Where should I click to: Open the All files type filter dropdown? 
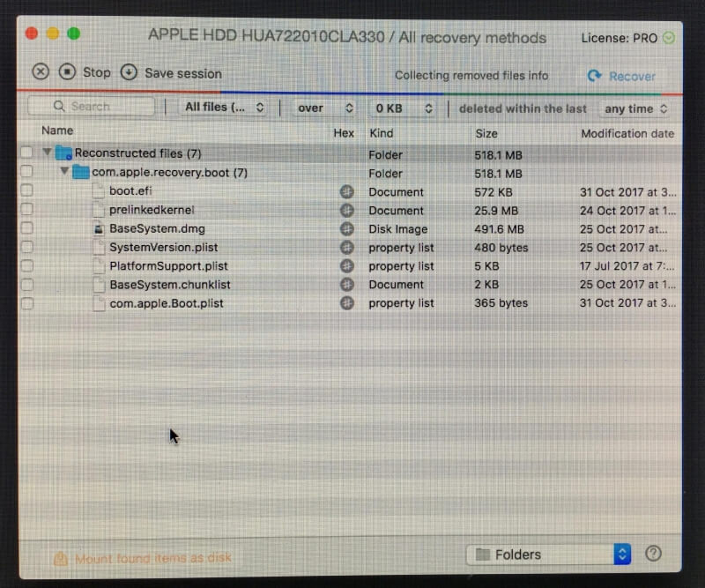tap(224, 107)
